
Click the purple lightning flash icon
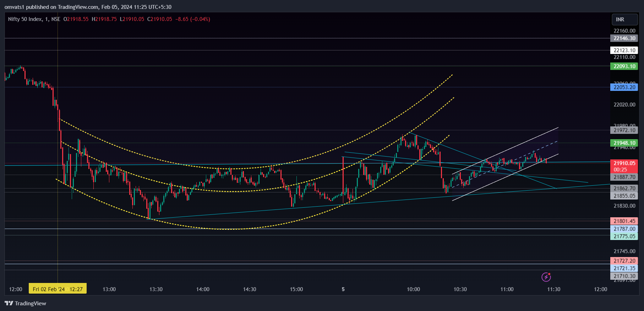[x=546, y=277]
